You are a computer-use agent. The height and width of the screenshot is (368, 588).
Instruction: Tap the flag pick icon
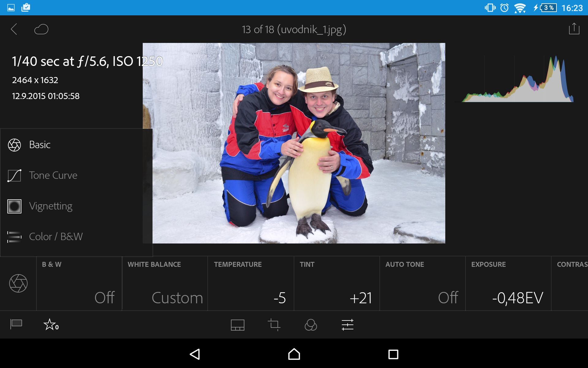click(x=16, y=324)
